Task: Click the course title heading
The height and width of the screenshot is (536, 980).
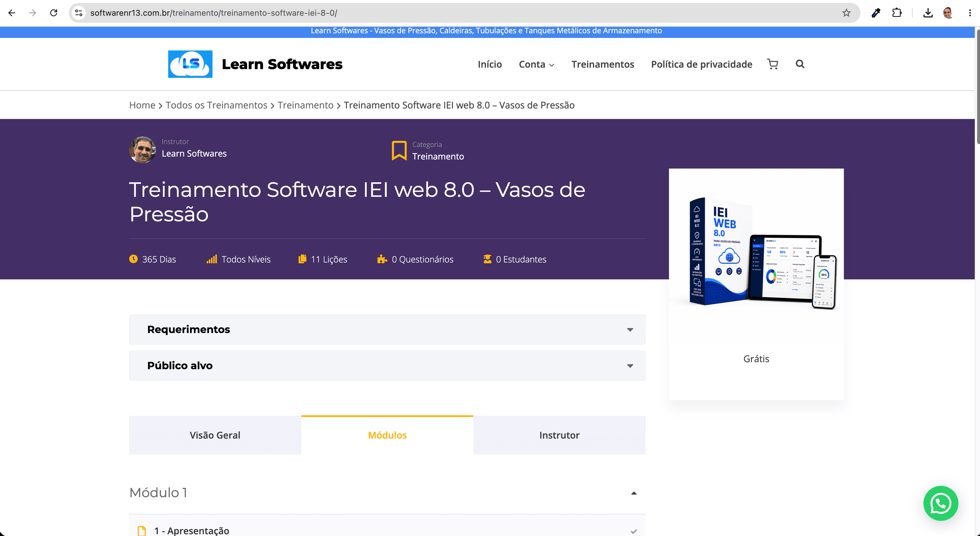Action: click(x=357, y=202)
